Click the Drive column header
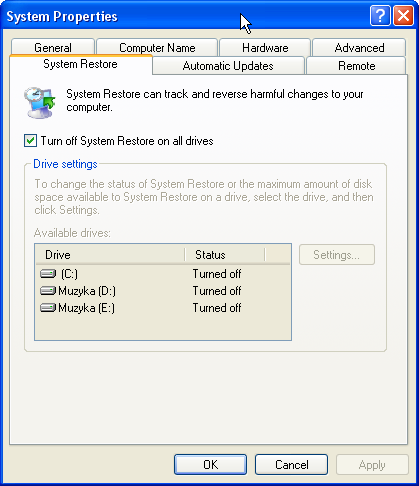The height and width of the screenshot is (486, 419). [110, 255]
